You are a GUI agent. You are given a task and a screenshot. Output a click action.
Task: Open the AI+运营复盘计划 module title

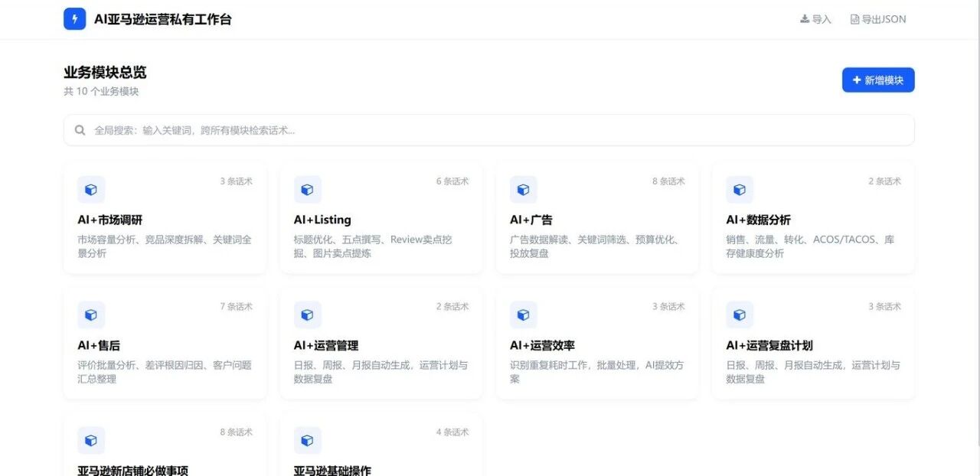[x=769, y=345]
